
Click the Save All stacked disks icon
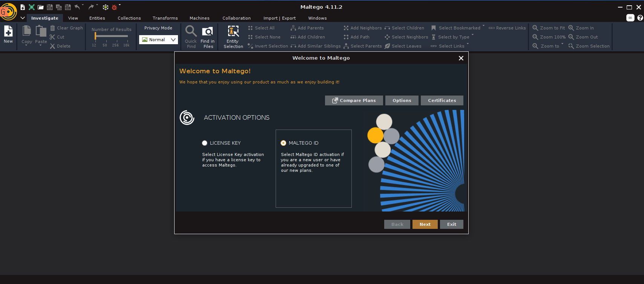pyautogui.click(x=59, y=7)
